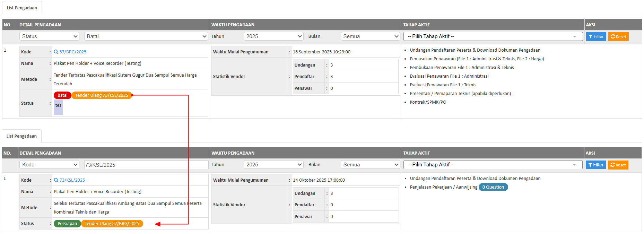The width and height of the screenshot is (644, 234).
Task: Click the top Filter button
Action: [x=596, y=37]
